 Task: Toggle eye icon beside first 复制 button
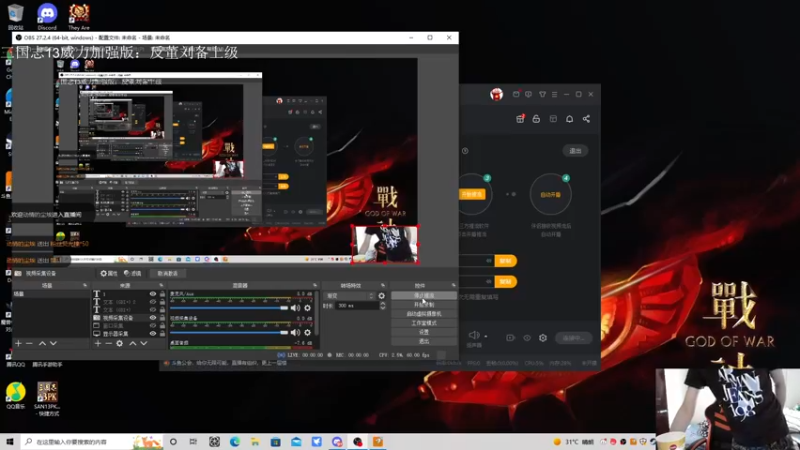coord(489,261)
